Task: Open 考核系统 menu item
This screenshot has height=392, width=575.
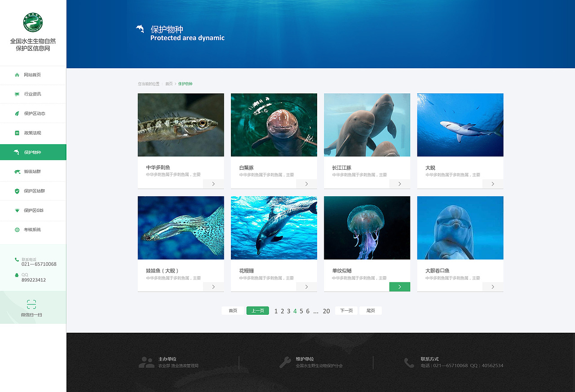Action: pyautogui.click(x=33, y=229)
